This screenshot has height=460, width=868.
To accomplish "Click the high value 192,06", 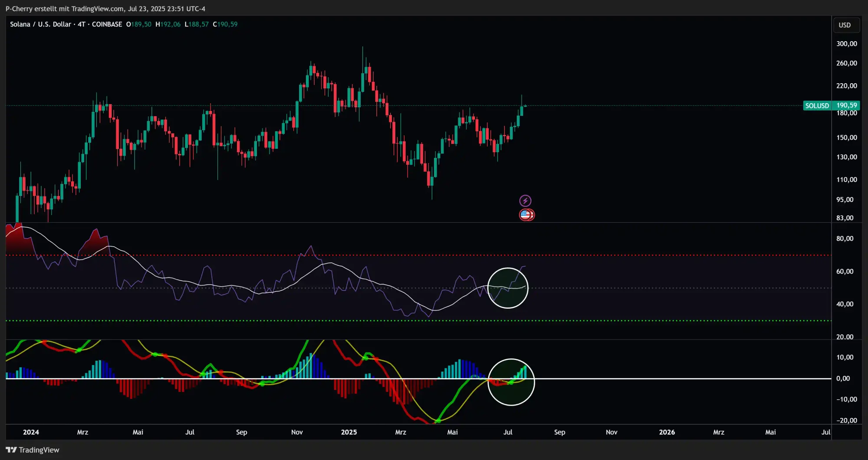I will (x=170, y=24).
